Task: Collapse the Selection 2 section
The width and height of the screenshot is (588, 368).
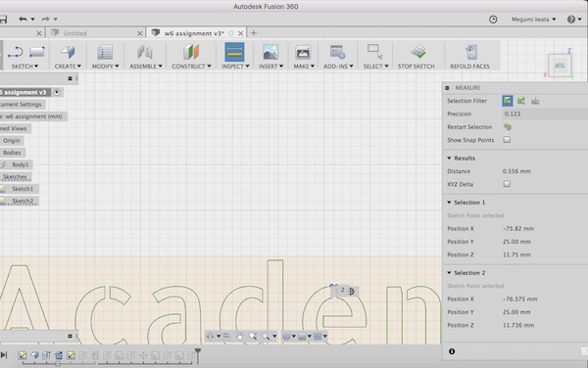Action: (449, 273)
